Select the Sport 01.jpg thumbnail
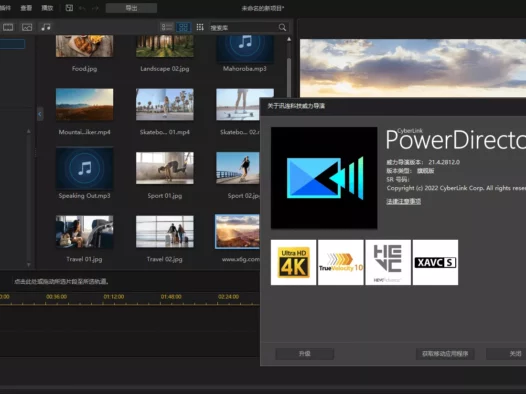This screenshot has width=526, height=394. tap(165, 168)
